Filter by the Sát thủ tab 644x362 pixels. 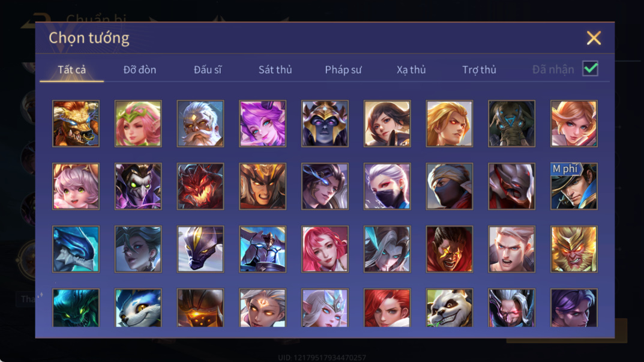pos(275,70)
